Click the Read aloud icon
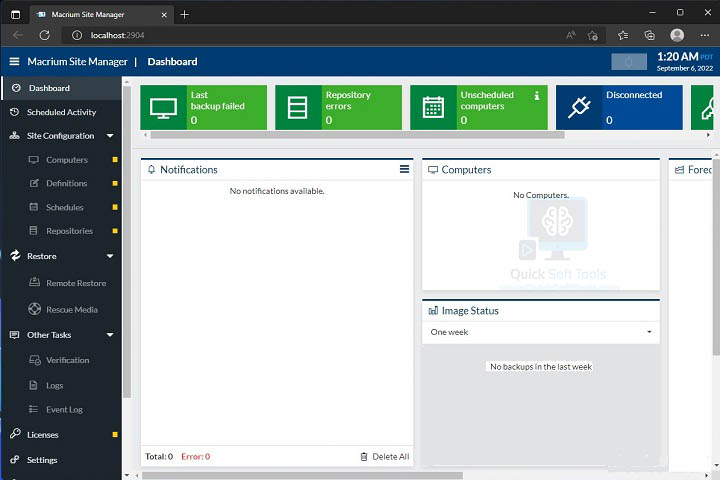 [570, 35]
